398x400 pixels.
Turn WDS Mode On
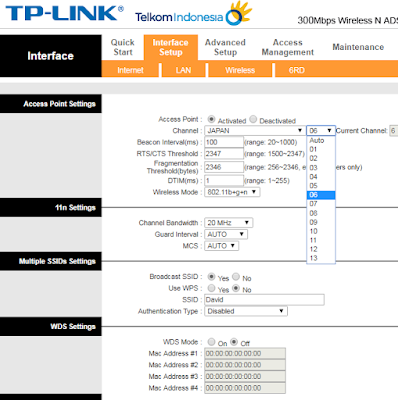211,342
